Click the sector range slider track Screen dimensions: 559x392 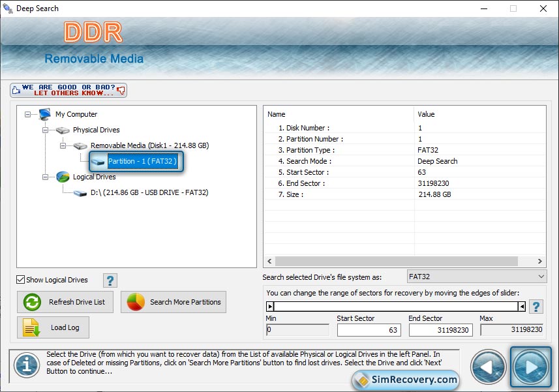pos(396,307)
